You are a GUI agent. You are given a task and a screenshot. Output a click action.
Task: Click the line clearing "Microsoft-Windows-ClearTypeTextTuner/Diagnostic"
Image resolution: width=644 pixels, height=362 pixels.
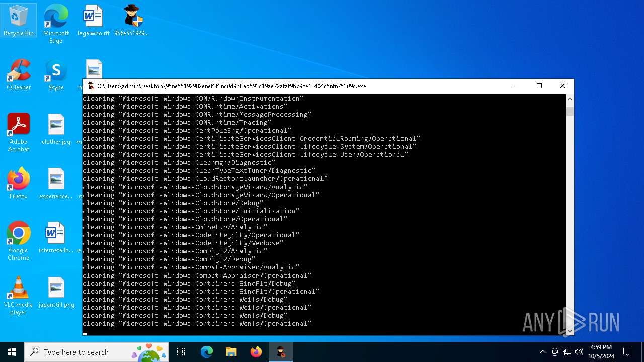coord(199,170)
